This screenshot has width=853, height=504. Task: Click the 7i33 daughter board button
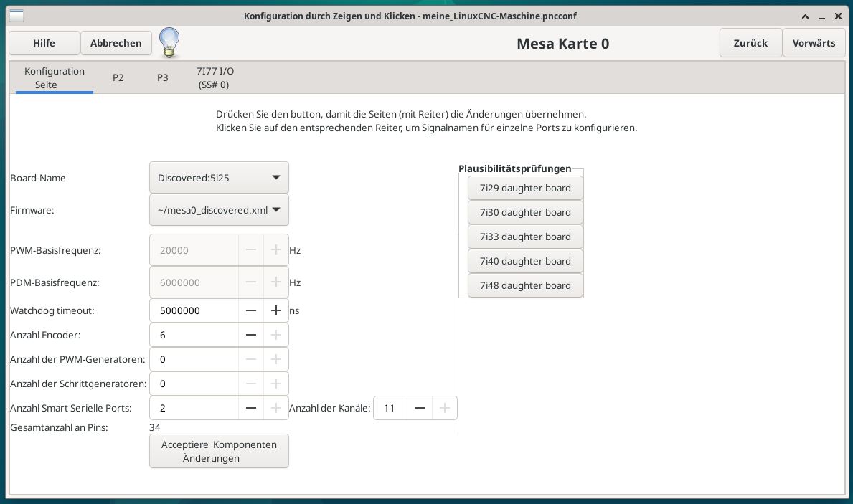[x=525, y=237]
